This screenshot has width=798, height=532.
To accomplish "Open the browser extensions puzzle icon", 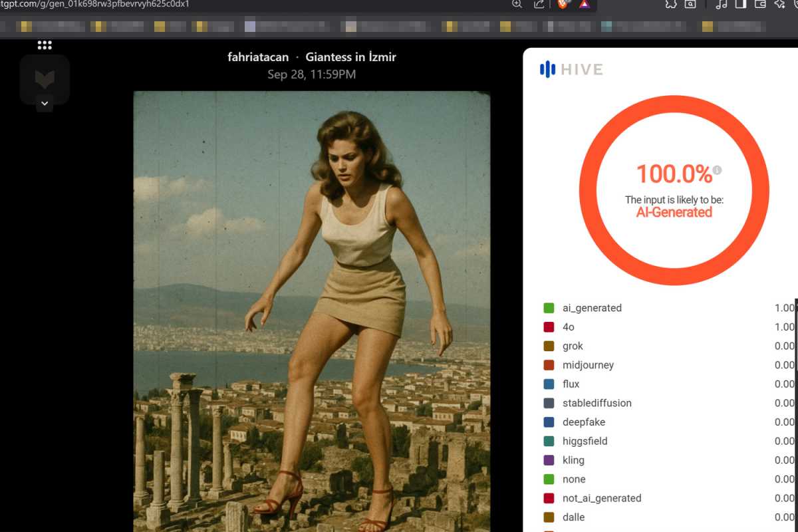I will (x=671, y=4).
